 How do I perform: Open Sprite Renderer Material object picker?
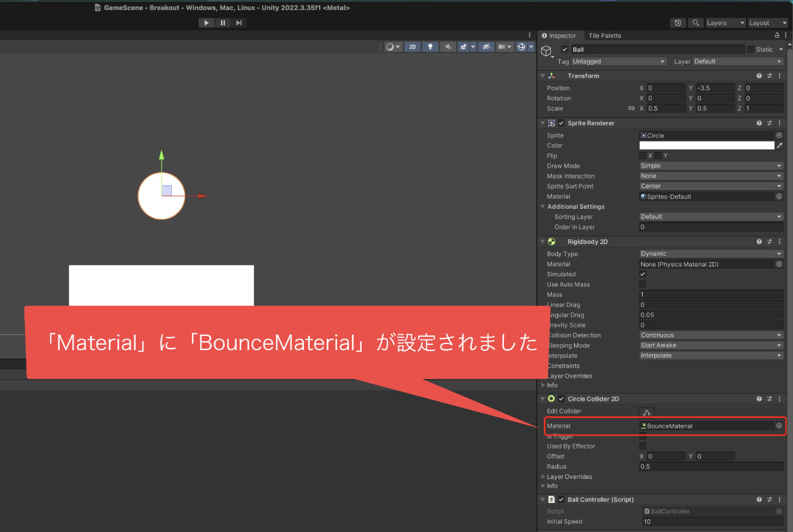[779, 197]
